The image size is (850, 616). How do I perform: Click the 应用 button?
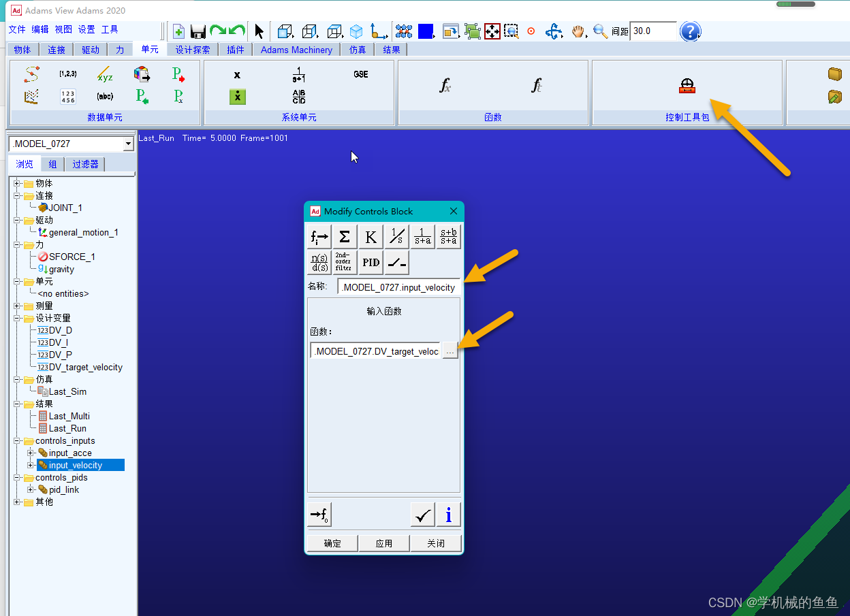384,543
